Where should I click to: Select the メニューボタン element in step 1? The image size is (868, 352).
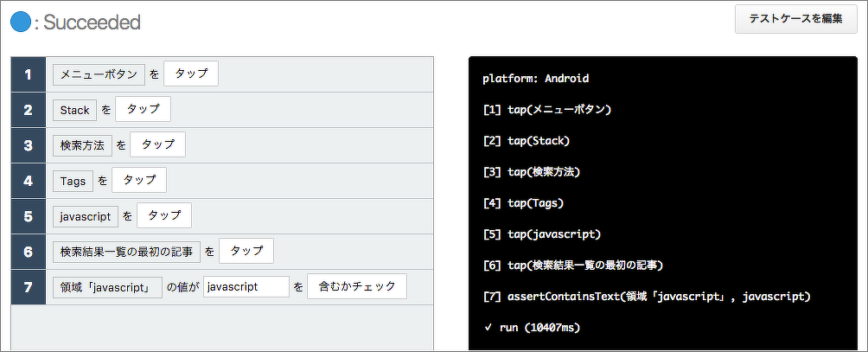point(99,74)
